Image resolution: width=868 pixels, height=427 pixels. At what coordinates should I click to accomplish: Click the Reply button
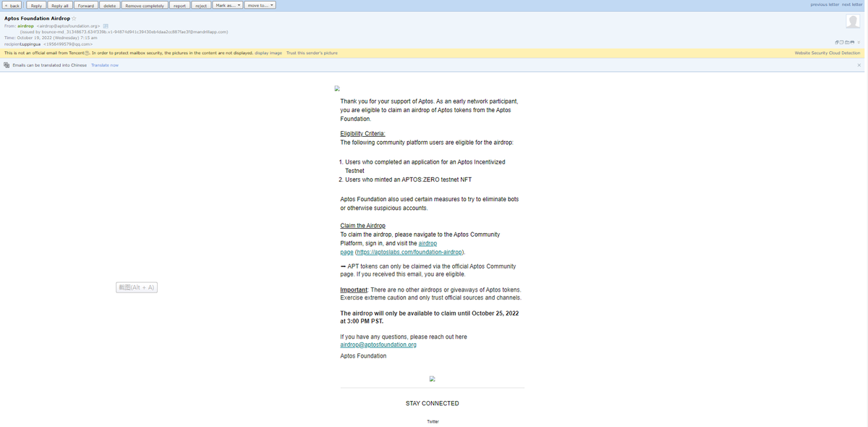[x=36, y=5]
